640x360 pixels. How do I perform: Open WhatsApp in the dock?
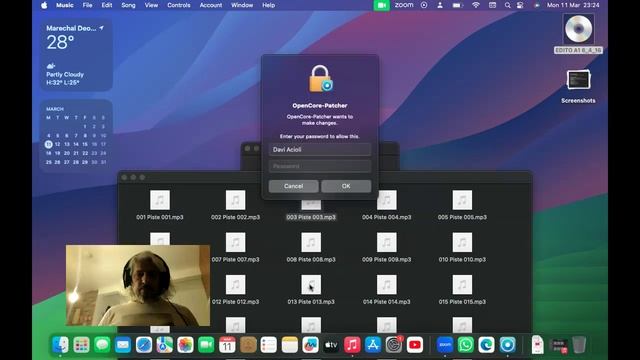466,345
